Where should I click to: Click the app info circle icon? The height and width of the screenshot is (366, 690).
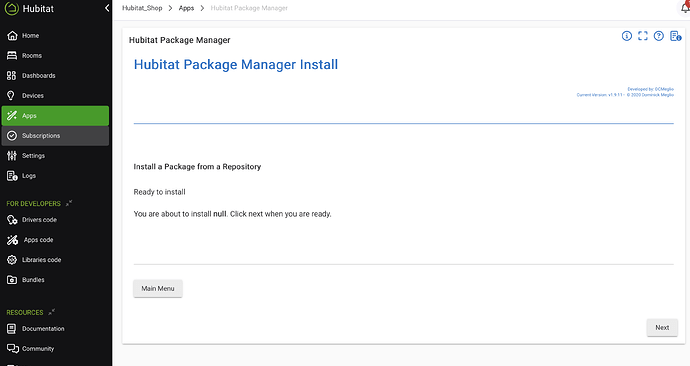[x=627, y=36]
